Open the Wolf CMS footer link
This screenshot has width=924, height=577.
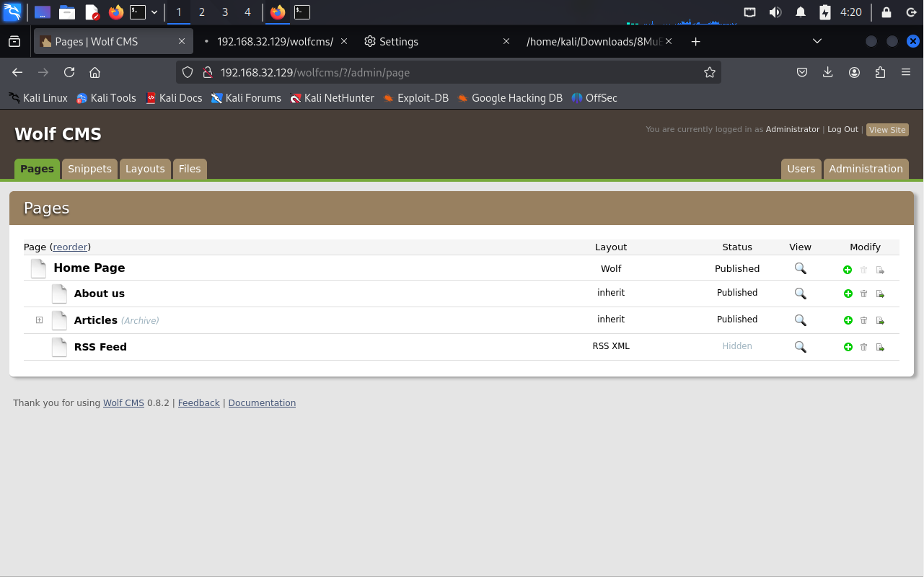123,403
